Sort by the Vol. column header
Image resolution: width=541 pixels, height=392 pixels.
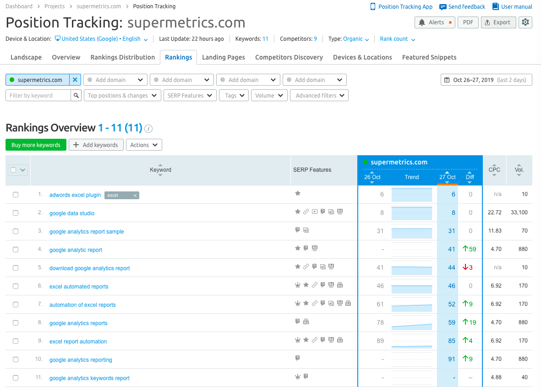point(519,169)
